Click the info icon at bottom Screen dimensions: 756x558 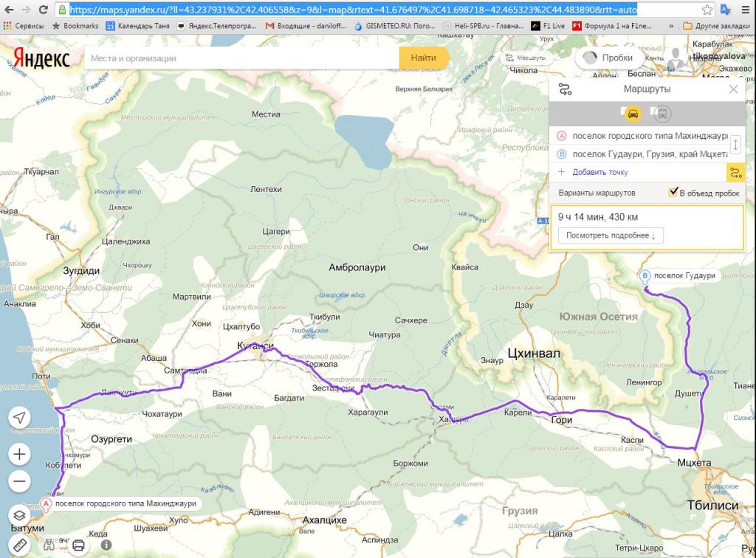point(106,545)
